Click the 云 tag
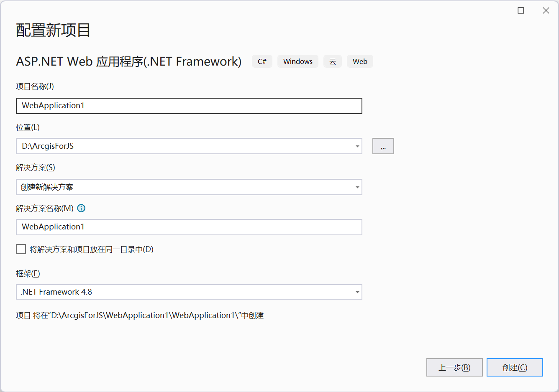559x392 pixels. [333, 61]
